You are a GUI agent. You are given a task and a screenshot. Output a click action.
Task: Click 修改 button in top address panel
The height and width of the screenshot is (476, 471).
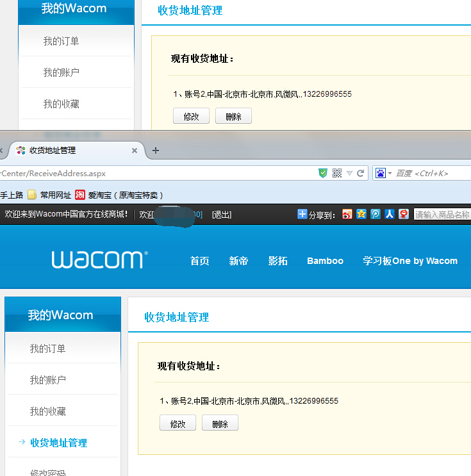(191, 116)
